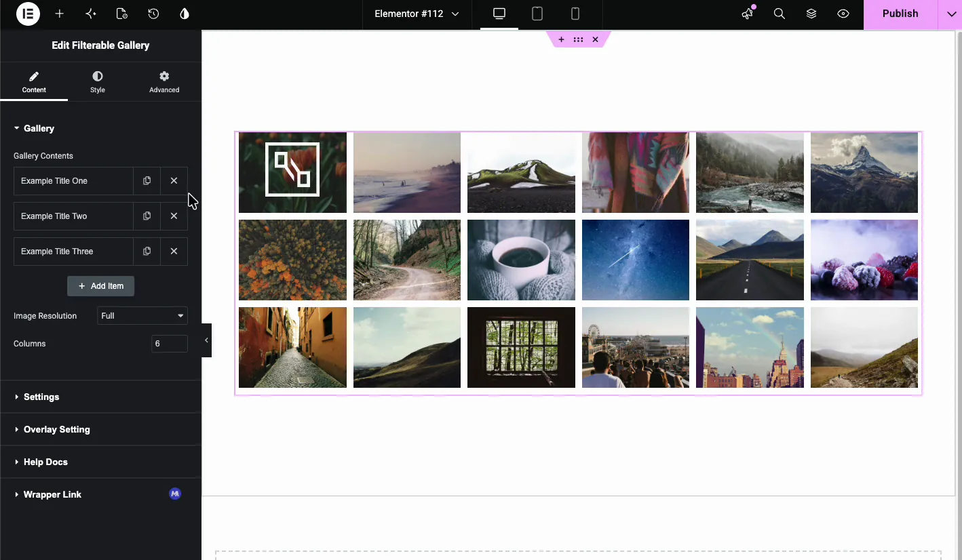Open the Example Title Three item
The height and width of the screenshot is (560, 962).
pos(73,252)
